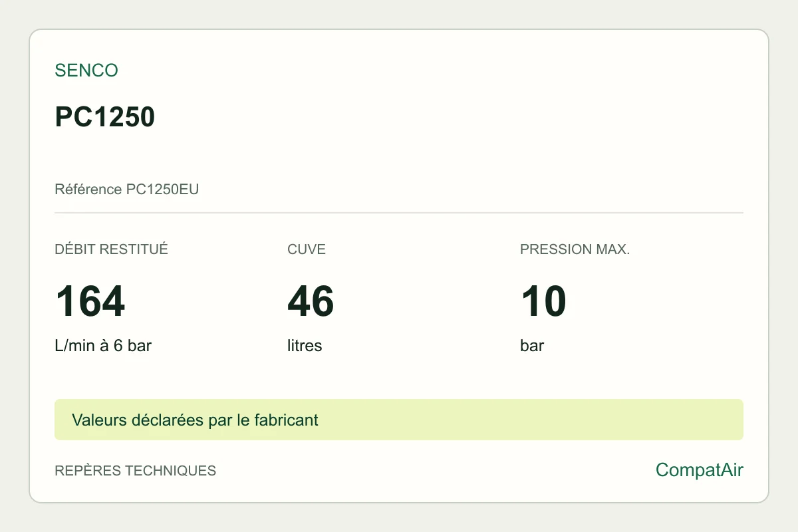Select the 10 pressure value

(543, 301)
